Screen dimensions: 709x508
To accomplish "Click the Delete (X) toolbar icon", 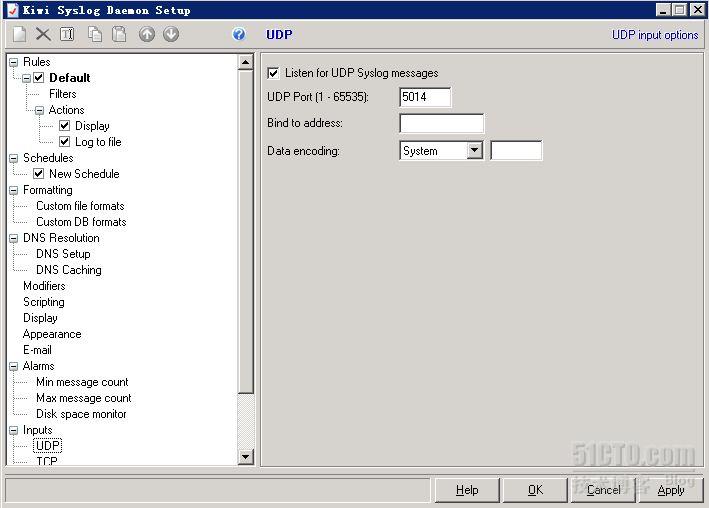I will [x=43, y=34].
